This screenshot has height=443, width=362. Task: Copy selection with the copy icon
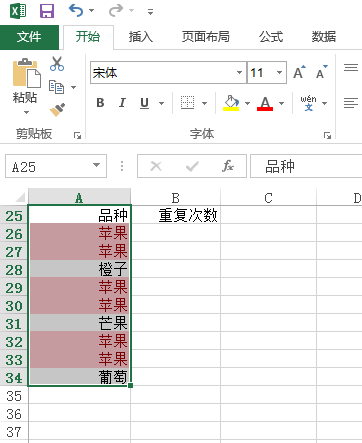pyautogui.click(x=56, y=87)
